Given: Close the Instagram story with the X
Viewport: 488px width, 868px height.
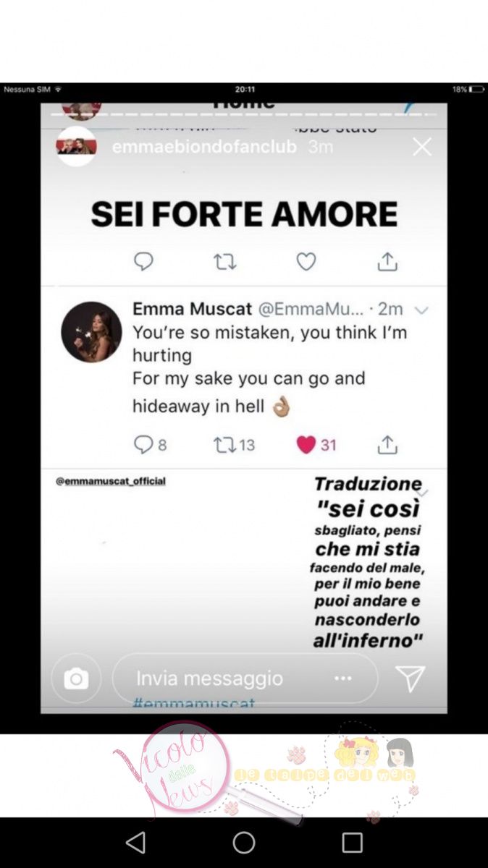Looking at the screenshot, I should click(422, 148).
